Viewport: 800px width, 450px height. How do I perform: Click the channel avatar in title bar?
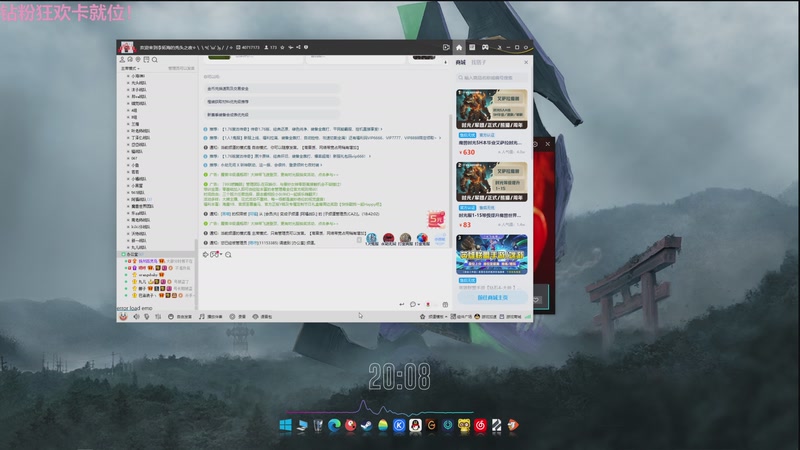[x=127, y=47]
